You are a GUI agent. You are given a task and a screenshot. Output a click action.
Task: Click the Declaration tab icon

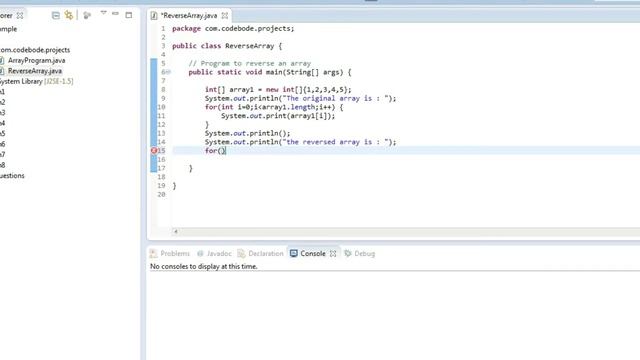pyautogui.click(x=242, y=253)
